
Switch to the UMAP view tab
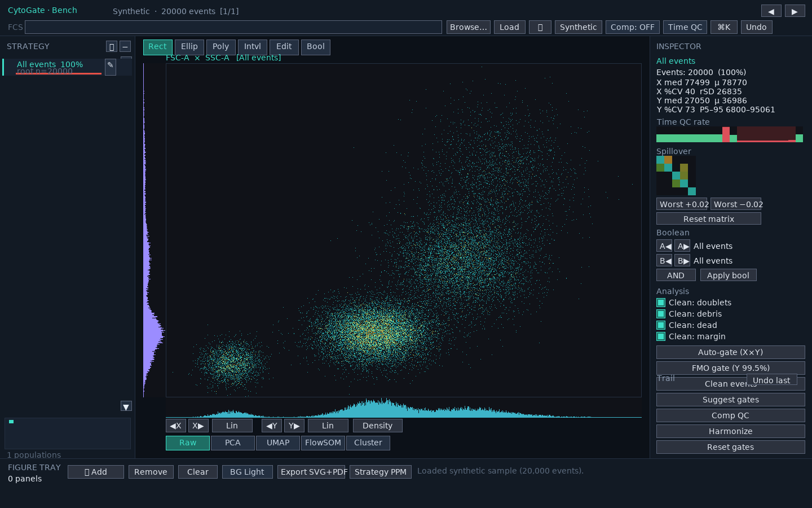coord(278,443)
